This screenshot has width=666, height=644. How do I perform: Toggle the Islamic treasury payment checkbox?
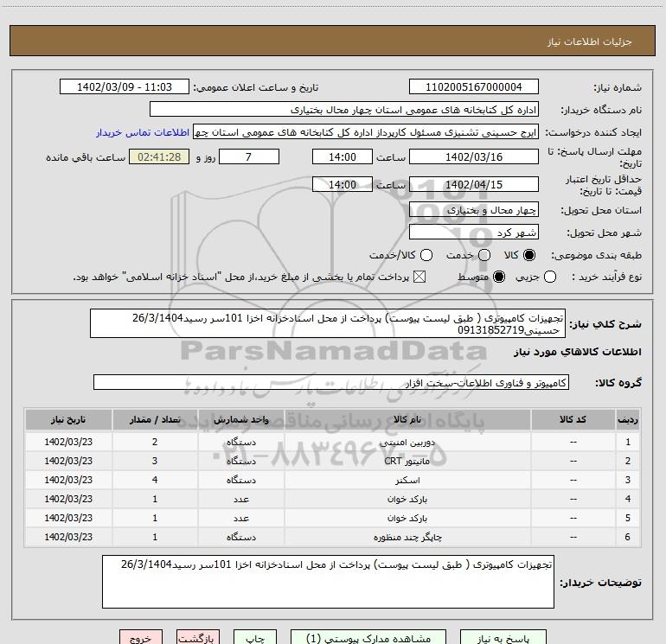[x=419, y=277]
